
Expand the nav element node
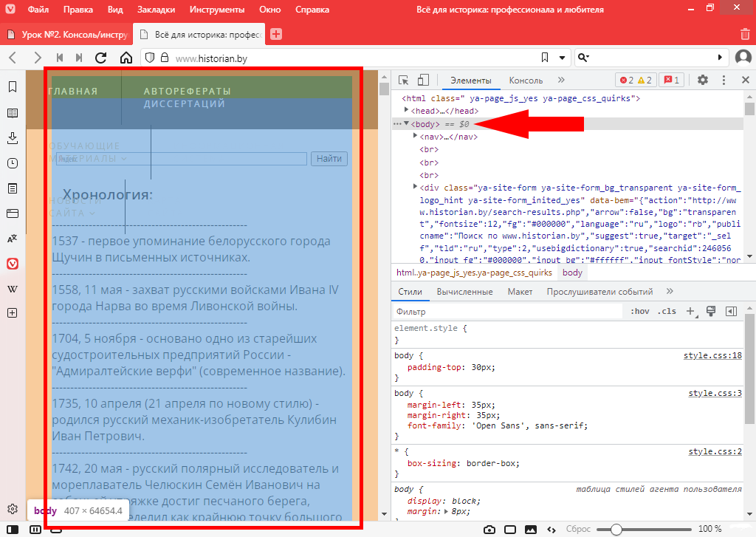[x=416, y=137]
